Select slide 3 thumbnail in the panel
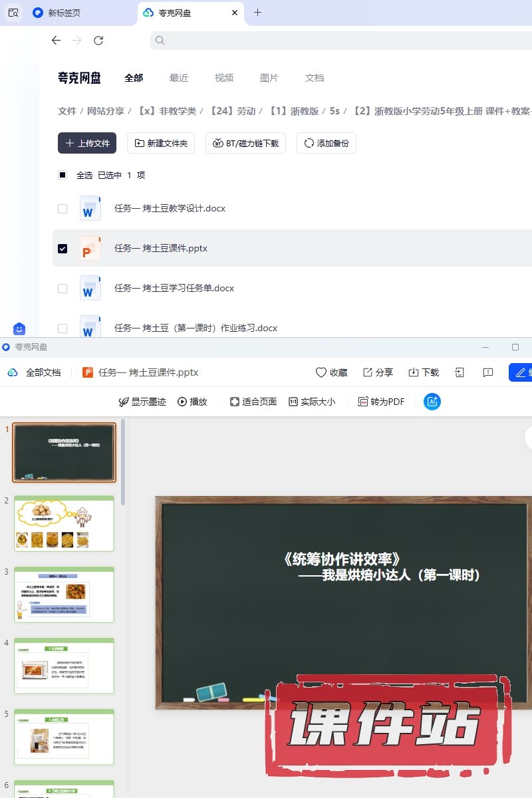Image resolution: width=532 pixels, height=798 pixels. pyautogui.click(x=64, y=595)
